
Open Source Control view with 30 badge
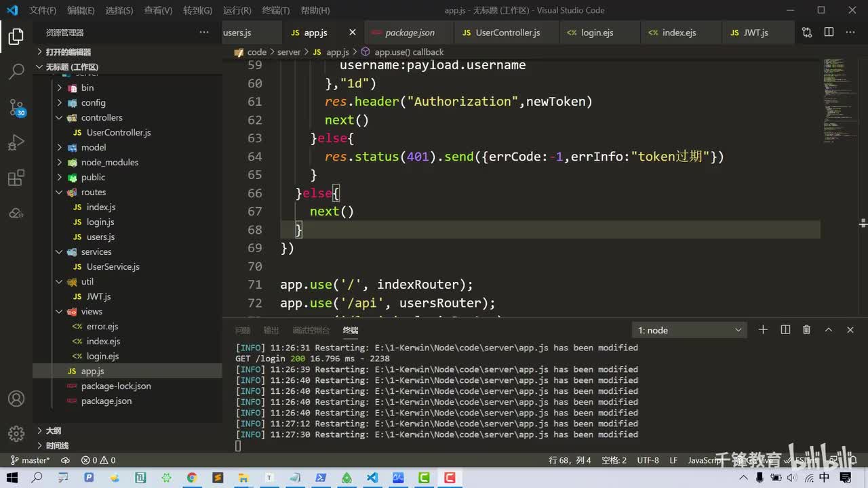[16, 107]
